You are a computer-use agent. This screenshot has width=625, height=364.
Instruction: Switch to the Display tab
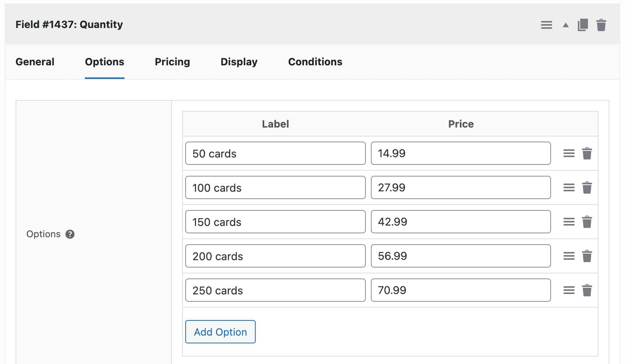[x=239, y=61]
